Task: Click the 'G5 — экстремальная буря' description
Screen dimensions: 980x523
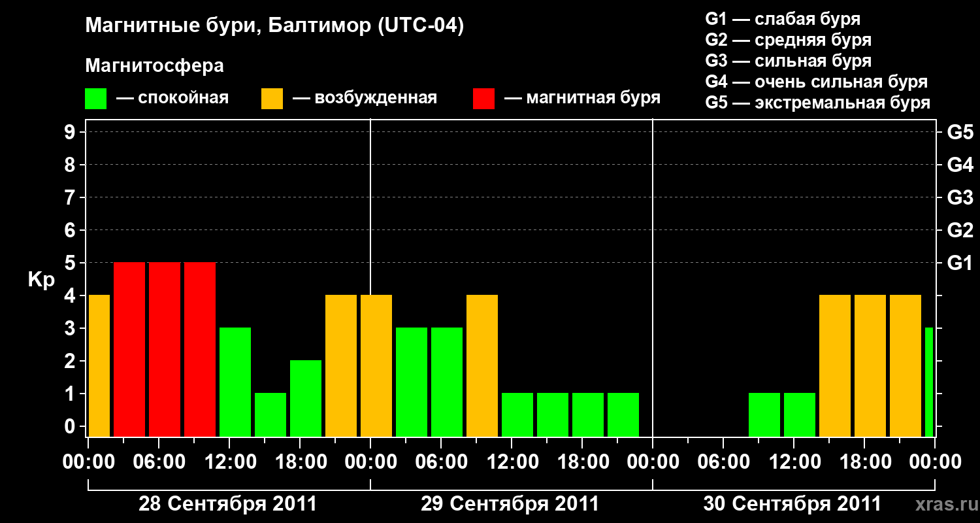Action: (817, 103)
